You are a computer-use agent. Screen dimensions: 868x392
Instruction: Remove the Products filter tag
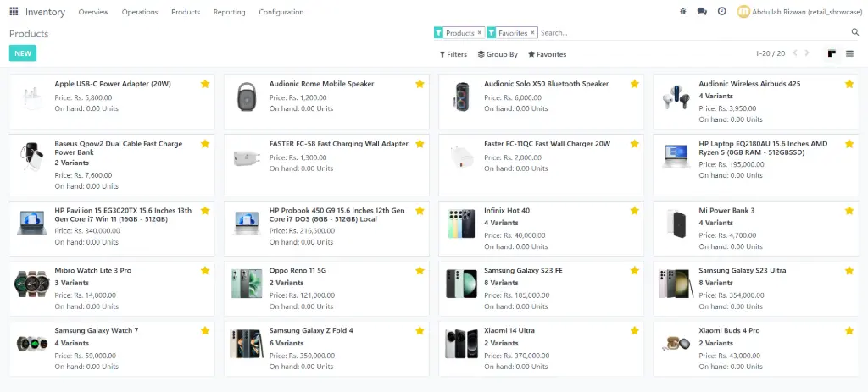click(480, 33)
